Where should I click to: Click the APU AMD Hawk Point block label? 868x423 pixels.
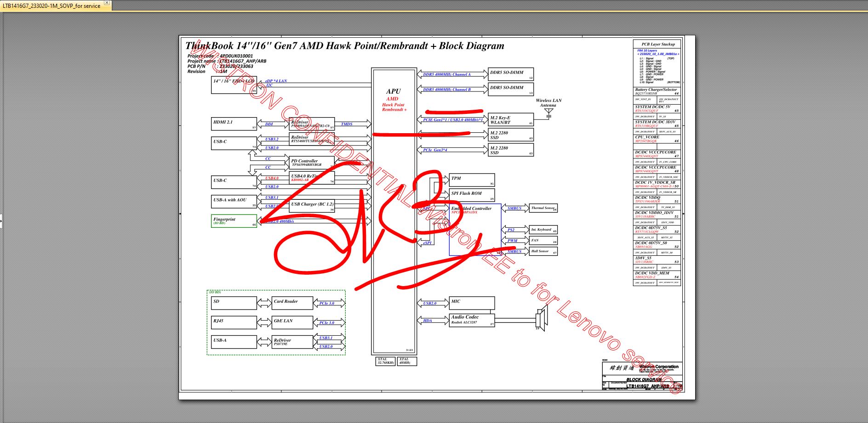pos(394,100)
